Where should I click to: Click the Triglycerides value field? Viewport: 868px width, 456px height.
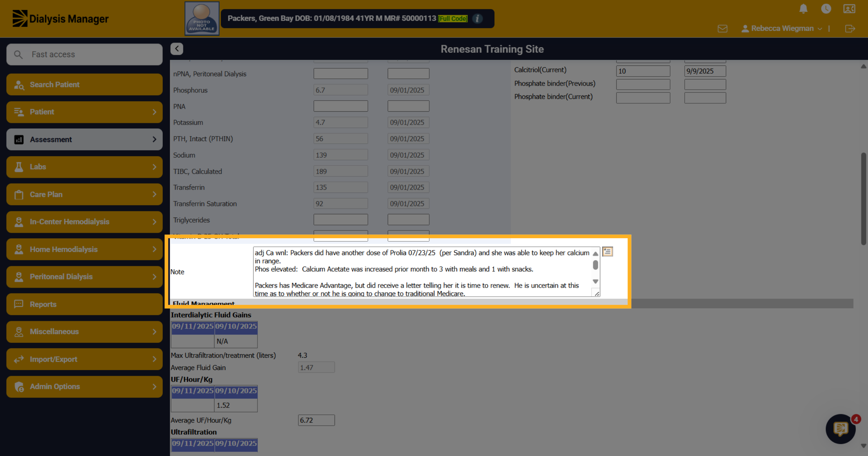tap(341, 220)
